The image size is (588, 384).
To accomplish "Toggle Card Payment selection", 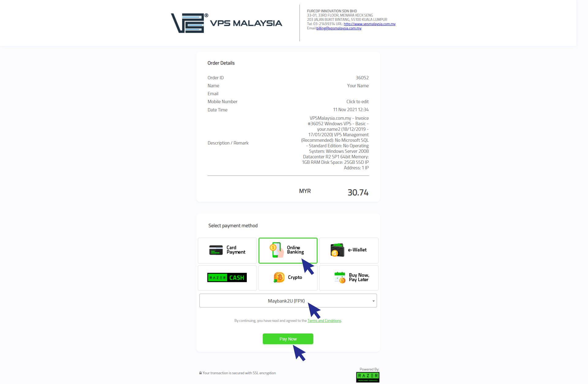I will pyautogui.click(x=227, y=250).
